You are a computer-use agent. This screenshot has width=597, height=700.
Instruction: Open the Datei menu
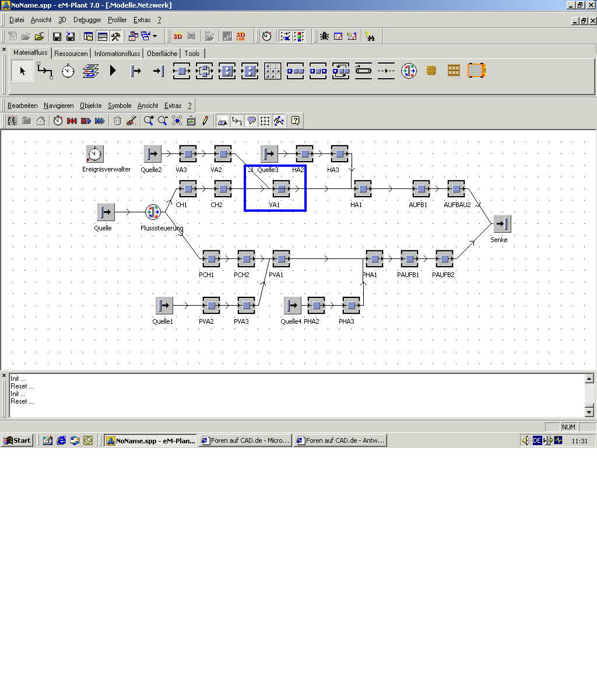click(x=17, y=20)
